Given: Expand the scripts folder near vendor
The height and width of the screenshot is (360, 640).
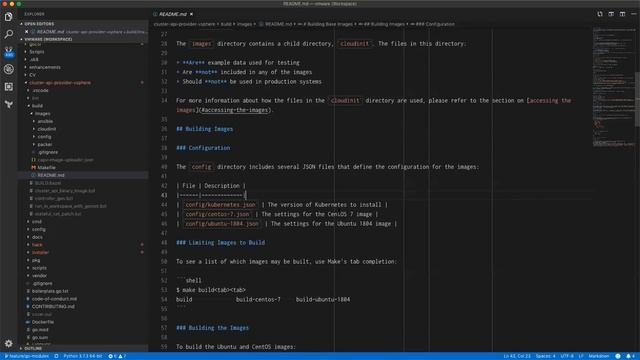Looking at the screenshot, I should point(39,268).
